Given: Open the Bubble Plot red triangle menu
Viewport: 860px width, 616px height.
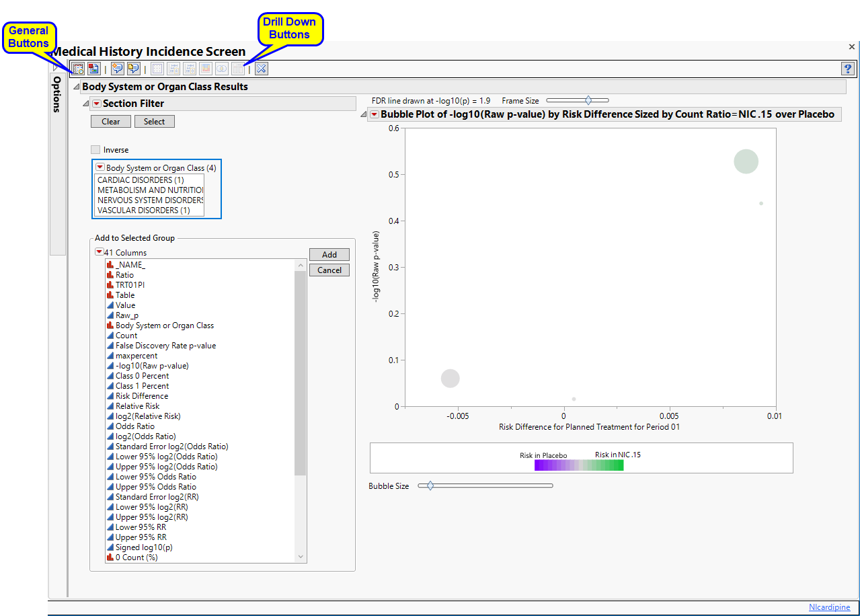Looking at the screenshot, I should click(x=375, y=114).
